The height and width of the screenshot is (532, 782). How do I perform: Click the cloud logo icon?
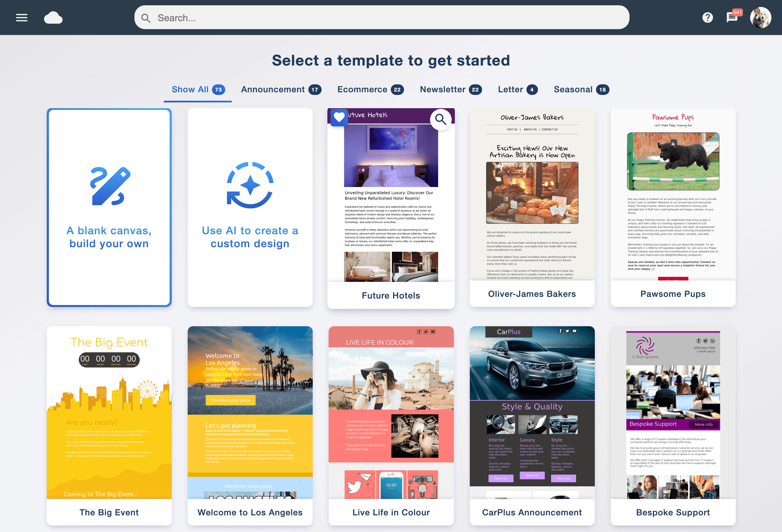pyautogui.click(x=53, y=18)
